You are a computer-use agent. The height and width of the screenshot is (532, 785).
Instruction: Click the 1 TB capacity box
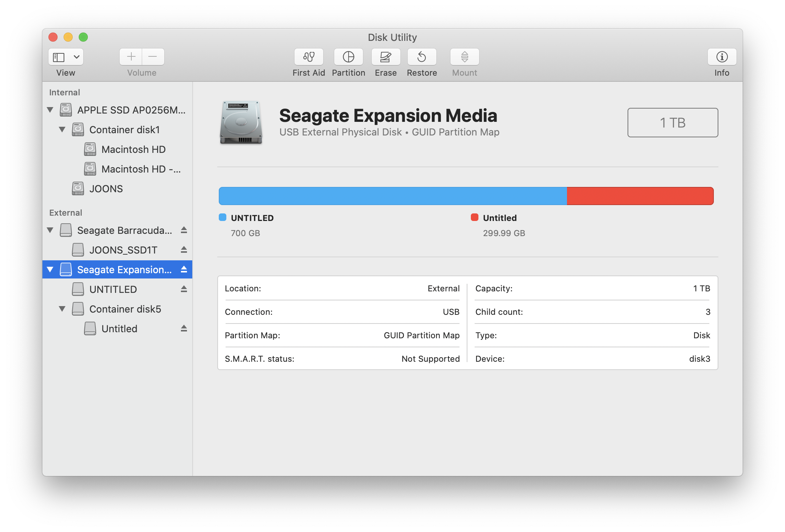click(672, 123)
